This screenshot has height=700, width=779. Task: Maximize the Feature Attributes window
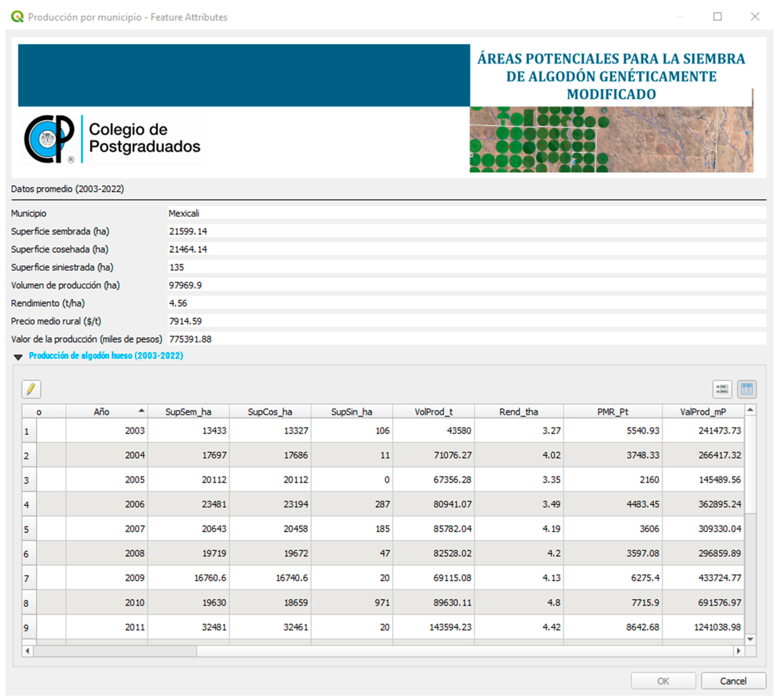717,16
